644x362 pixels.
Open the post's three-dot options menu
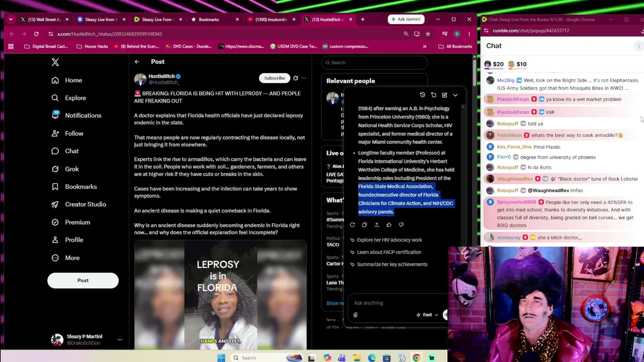tap(303, 78)
